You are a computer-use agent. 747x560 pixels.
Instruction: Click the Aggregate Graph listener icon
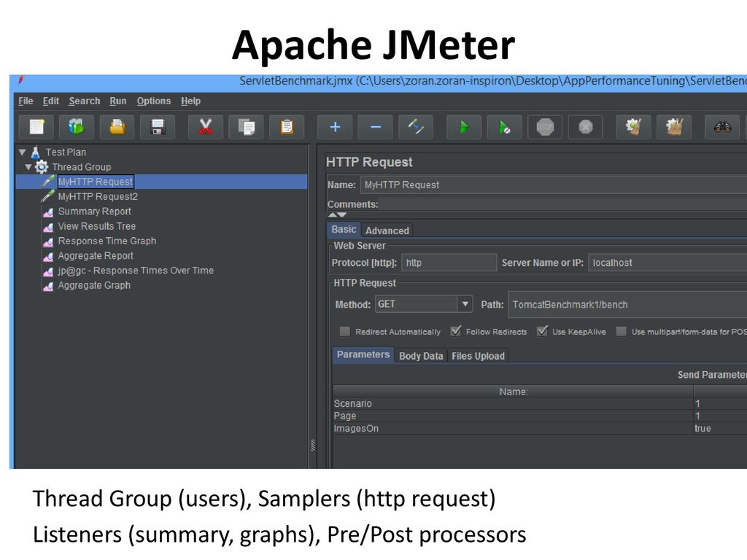tap(48, 286)
